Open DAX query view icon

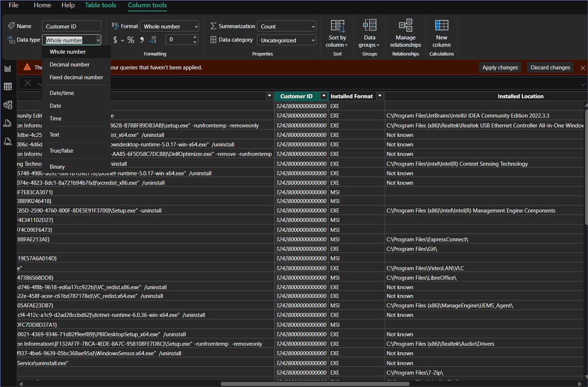pos(8,123)
